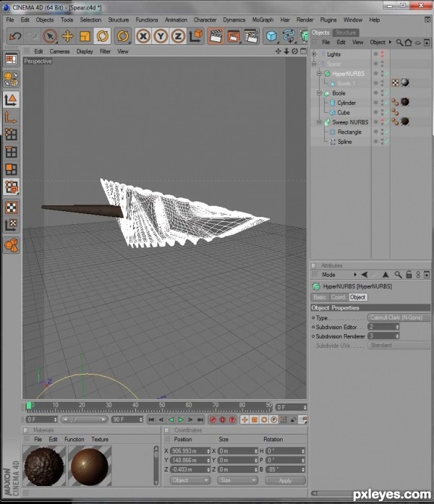
Task: Toggle visibility dots for Sweep NURBS
Action: (382, 122)
